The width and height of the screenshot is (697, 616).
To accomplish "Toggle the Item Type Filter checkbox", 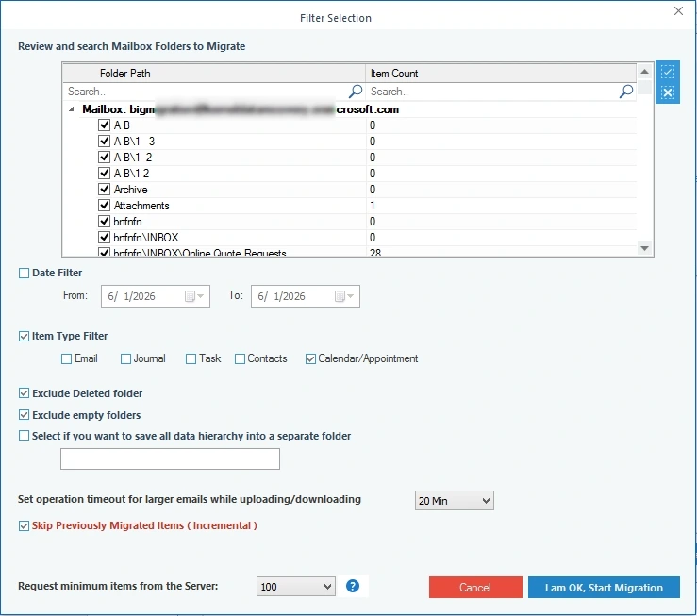I will tap(24, 336).
